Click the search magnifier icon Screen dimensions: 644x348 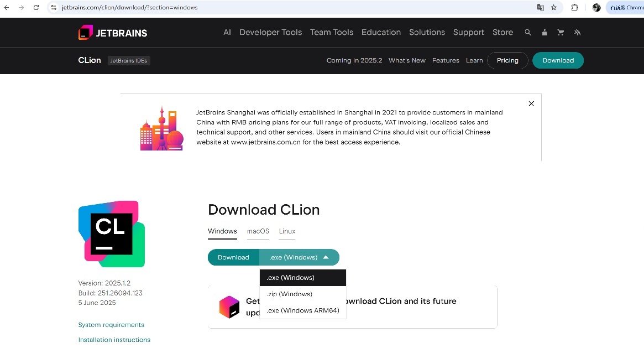tap(528, 33)
